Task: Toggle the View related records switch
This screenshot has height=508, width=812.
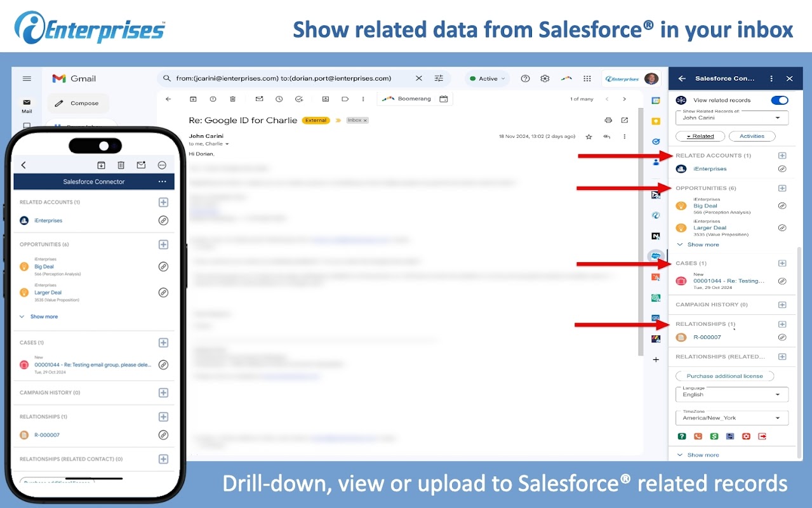Action: coord(780,100)
